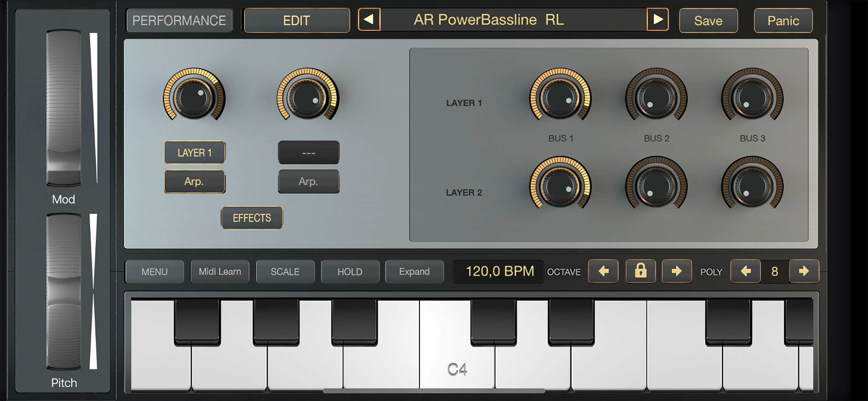Click the Layer 2 Bus 3 knob

(752, 186)
